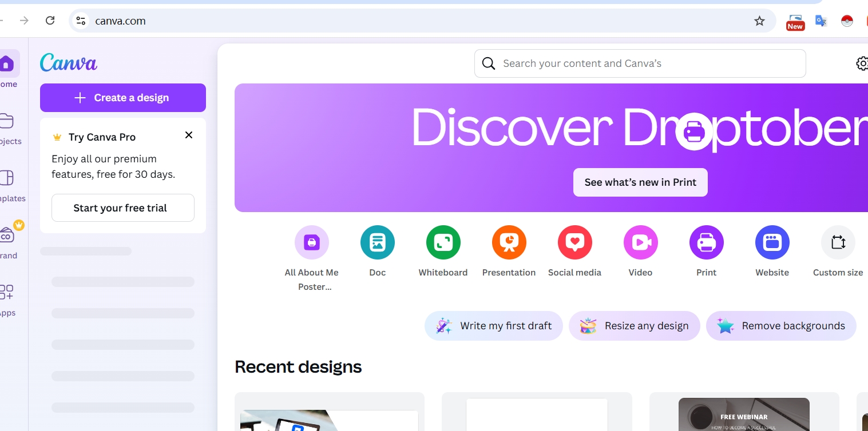Create a new Doc
The height and width of the screenshot is (431, 868).
(x=378, y=252)
